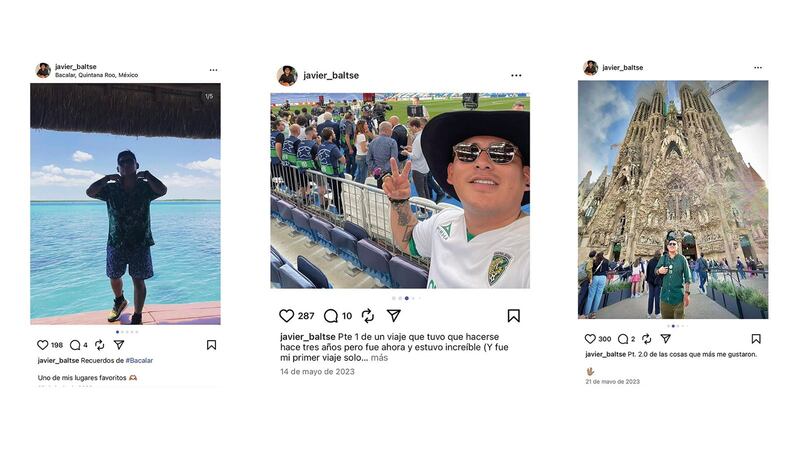Viewport: 800px width, 450px height.
Task: Like the stadium selfie post with 287 likes
Action: coord(286,316)
